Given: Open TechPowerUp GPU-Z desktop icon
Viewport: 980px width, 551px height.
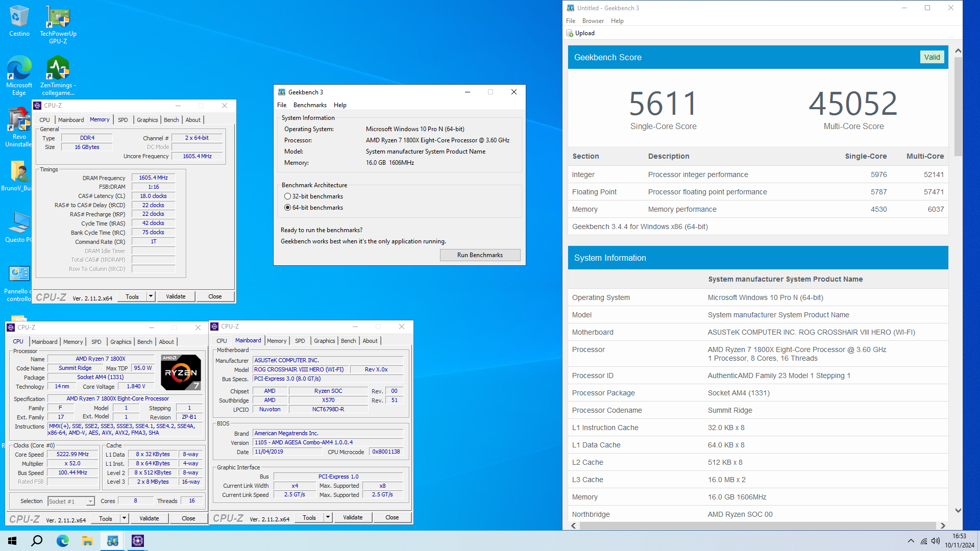Looking at the screenshot, I should tap(58, 24).
